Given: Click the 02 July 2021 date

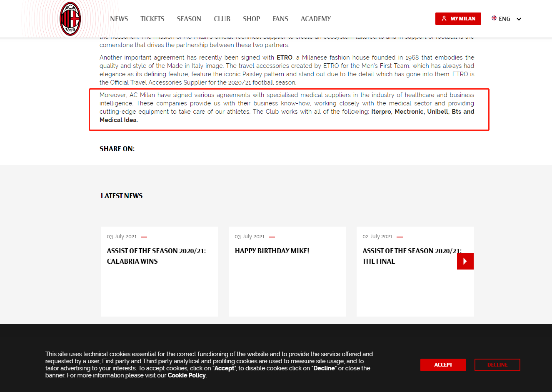Looking at the screenshot, I should coord(377,237).
